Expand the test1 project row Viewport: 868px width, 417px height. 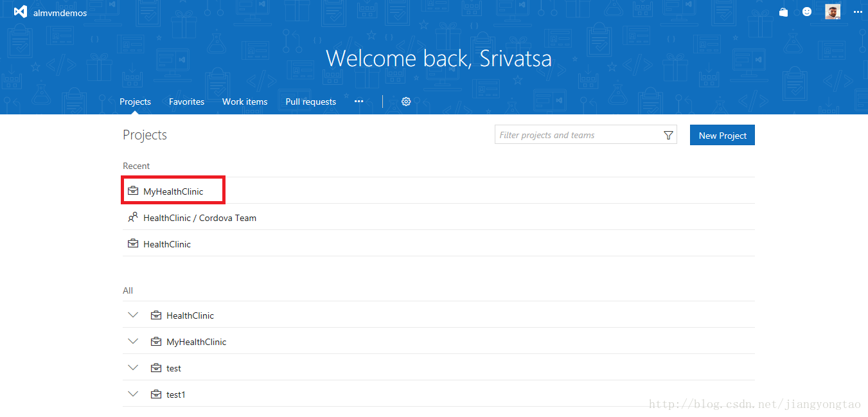click(133, 394)
